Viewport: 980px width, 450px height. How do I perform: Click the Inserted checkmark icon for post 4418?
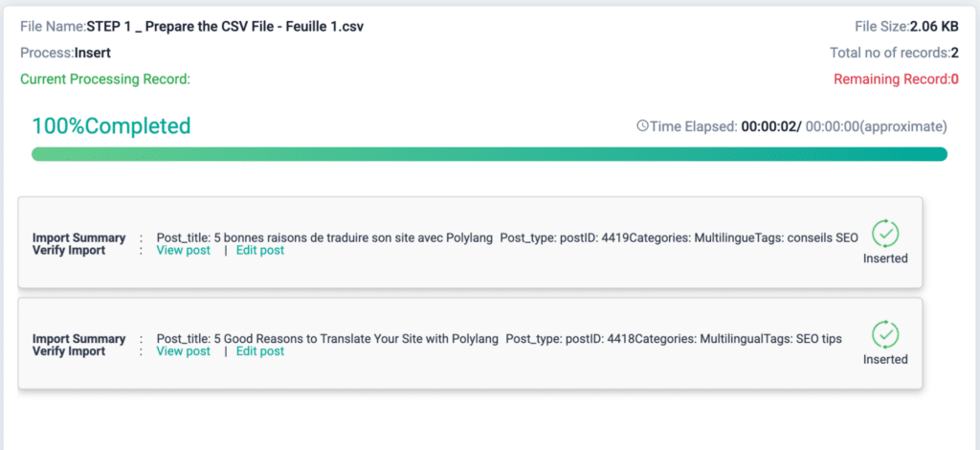click(x=885, y=335)
